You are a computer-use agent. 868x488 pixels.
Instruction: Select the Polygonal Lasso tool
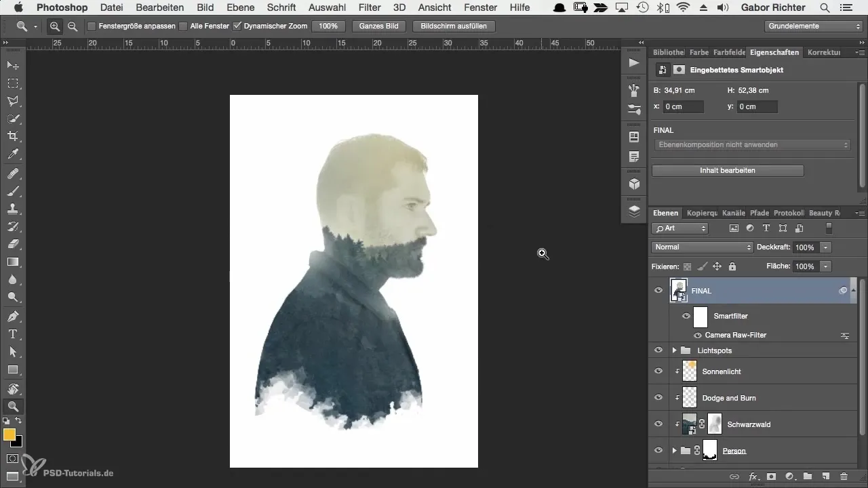[x=13, y=100]
